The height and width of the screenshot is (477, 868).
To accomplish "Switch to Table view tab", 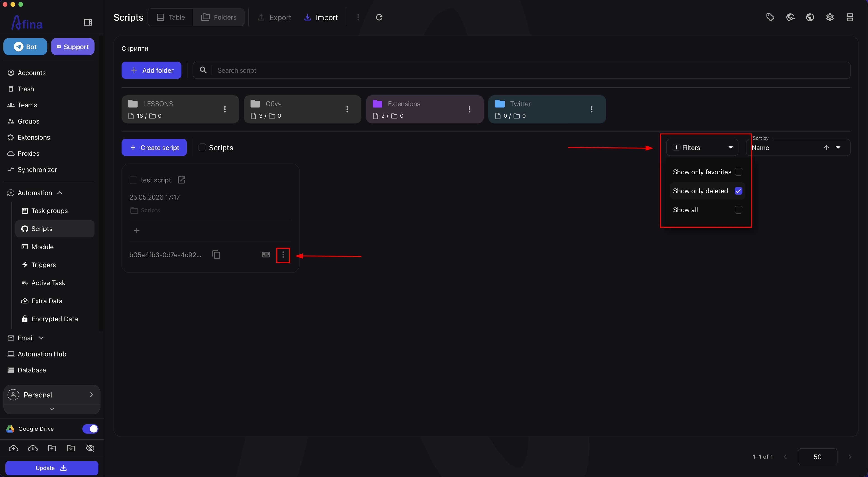I will click(171, 17).
